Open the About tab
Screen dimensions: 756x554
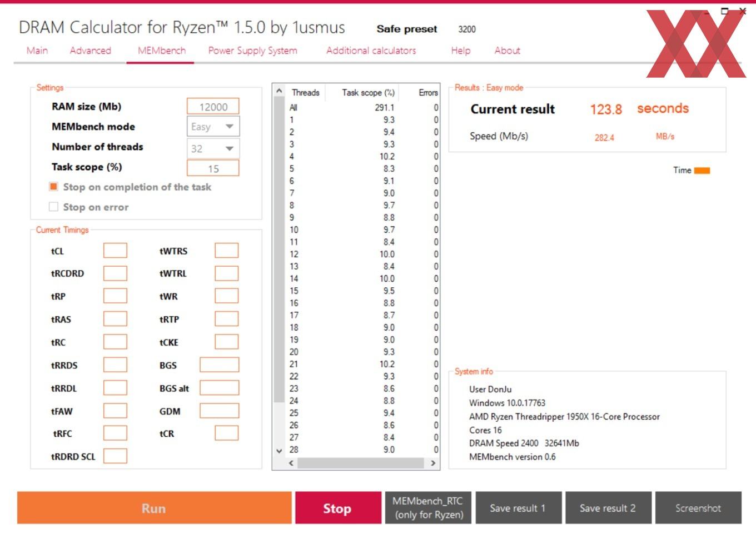[x=507, y=51]
